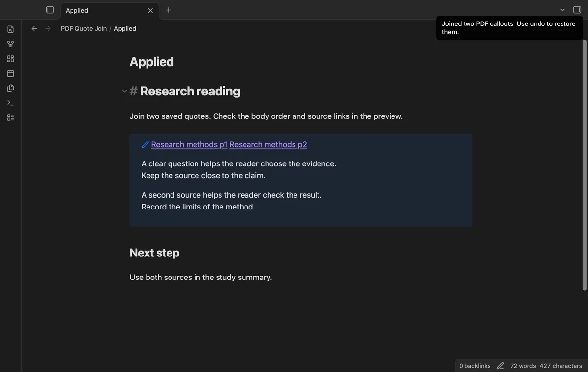Toggle the left sidebar panel
Viewport: 588px width, 372px height.
(50, 10)
